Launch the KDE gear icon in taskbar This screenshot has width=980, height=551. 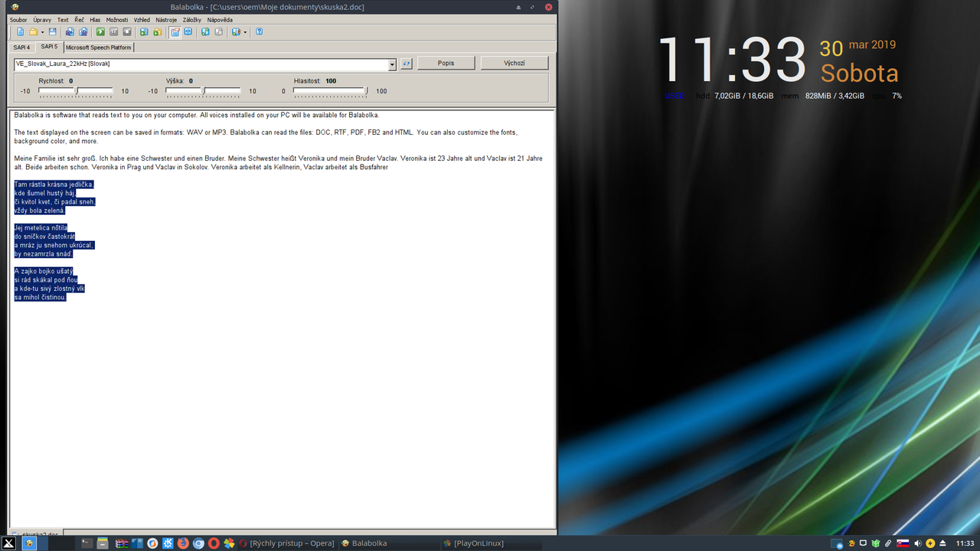(168, 543)
